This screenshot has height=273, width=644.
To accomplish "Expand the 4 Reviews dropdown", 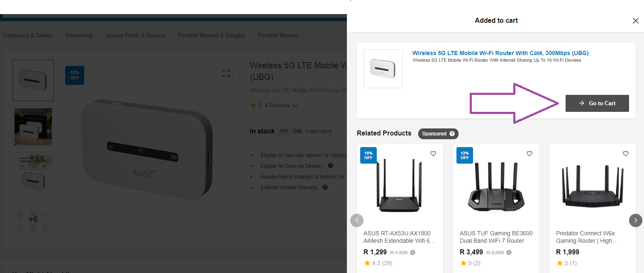I will point(281,106).
